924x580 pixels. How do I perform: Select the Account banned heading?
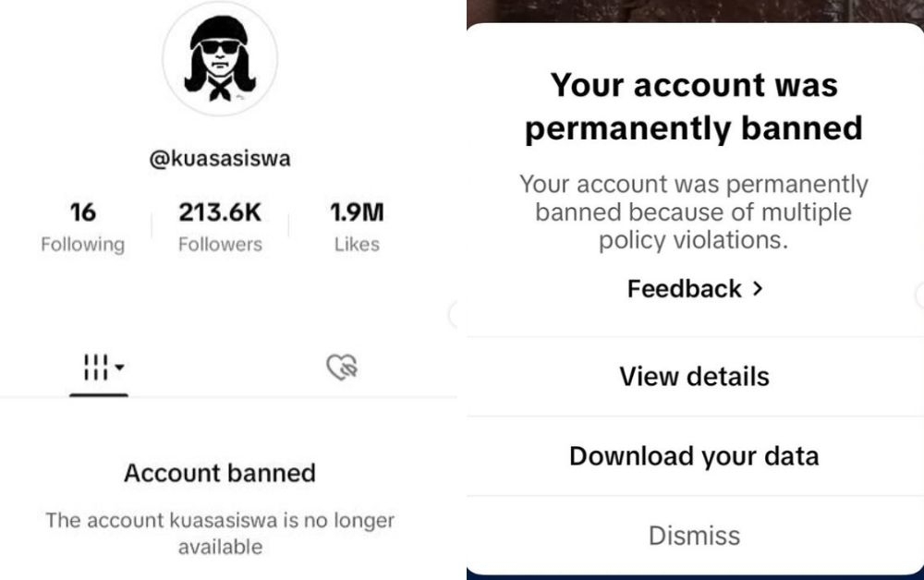click(x=220, y=473)
